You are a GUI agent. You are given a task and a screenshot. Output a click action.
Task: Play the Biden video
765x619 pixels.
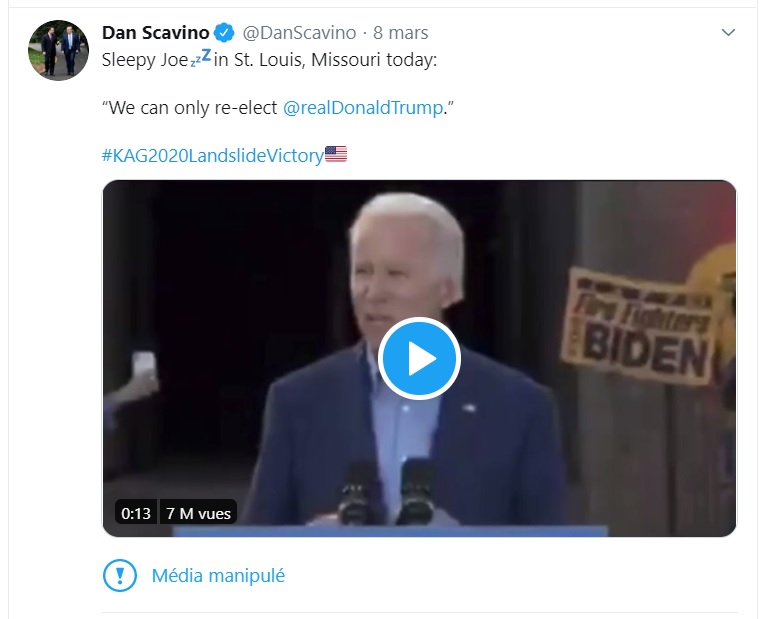click(x=419, y=358)
